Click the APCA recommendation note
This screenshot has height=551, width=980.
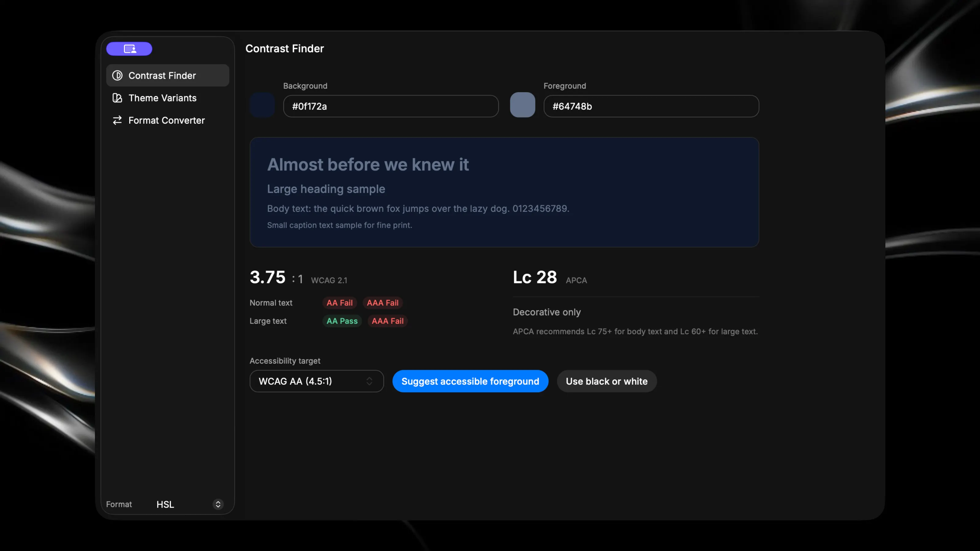635,331
